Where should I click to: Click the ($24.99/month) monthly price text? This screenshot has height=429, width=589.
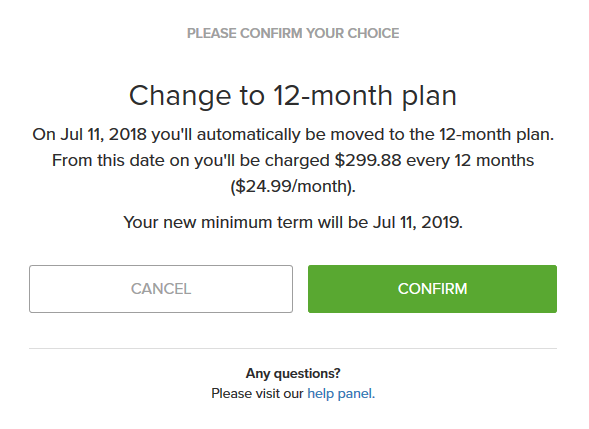coord(293,186)
